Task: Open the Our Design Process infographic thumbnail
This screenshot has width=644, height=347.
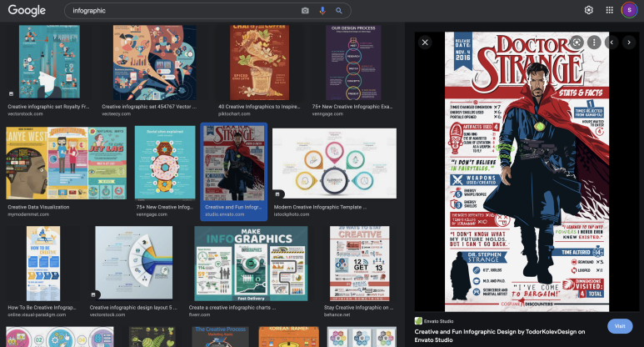Action: 353,63
